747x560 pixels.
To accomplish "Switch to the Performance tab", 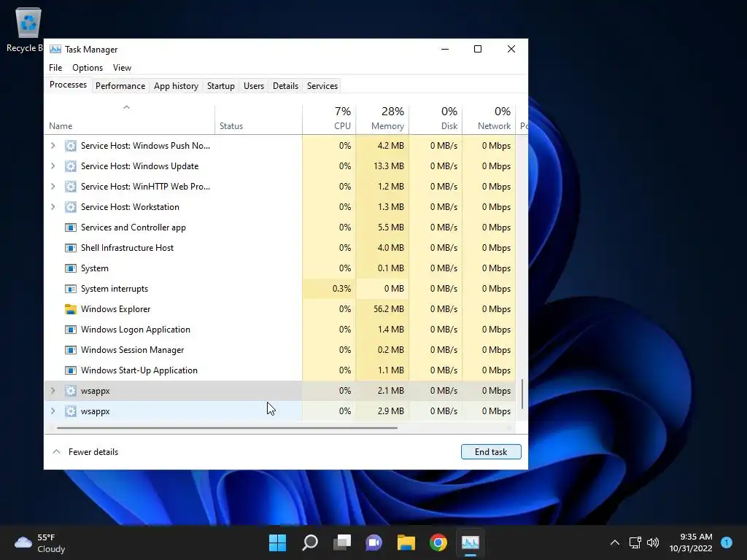I will 120,86.
